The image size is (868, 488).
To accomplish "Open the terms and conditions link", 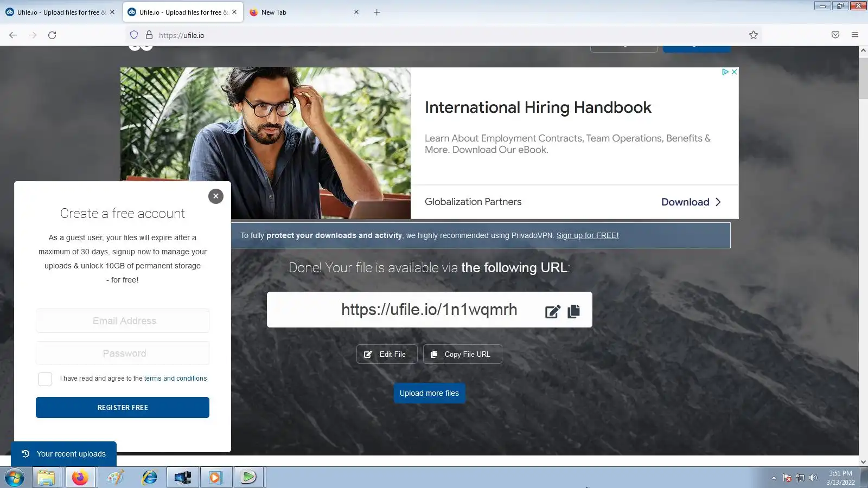I will pyautogui.click(x=175, y=378).
